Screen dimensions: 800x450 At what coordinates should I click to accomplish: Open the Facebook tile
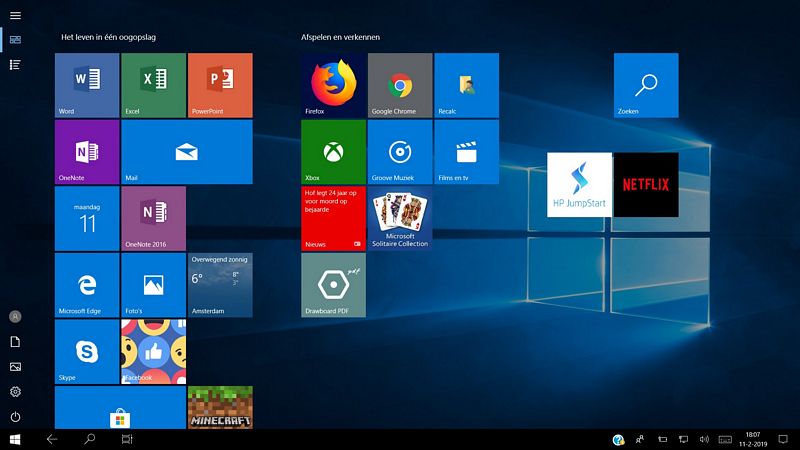pyautogui.click(x=154, y=352)
